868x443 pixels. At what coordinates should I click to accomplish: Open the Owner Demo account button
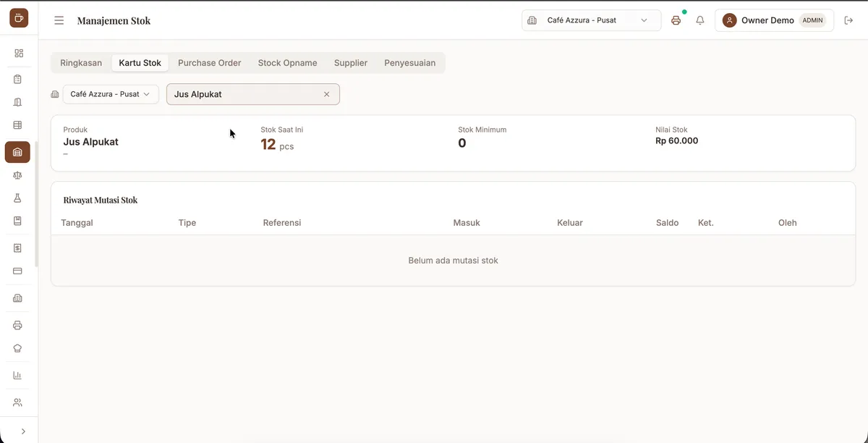click(774, 20)
